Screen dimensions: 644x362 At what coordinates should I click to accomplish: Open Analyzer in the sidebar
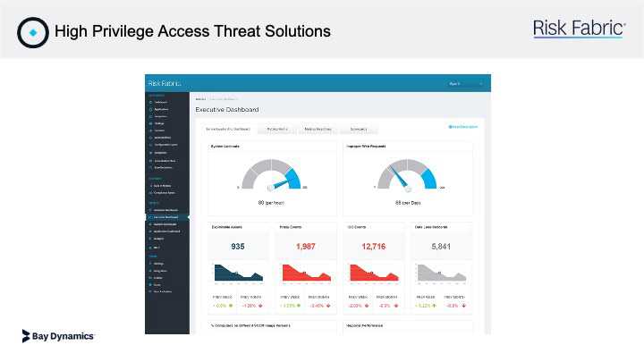coord(158,239)
